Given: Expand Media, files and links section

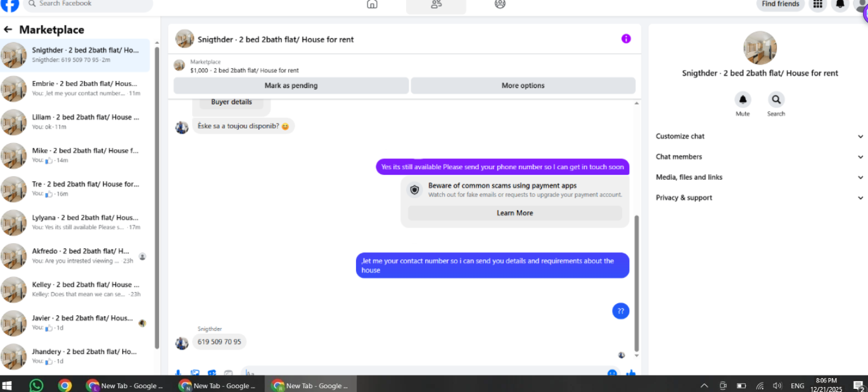Looking at the screenshot, I should [759, 177].
